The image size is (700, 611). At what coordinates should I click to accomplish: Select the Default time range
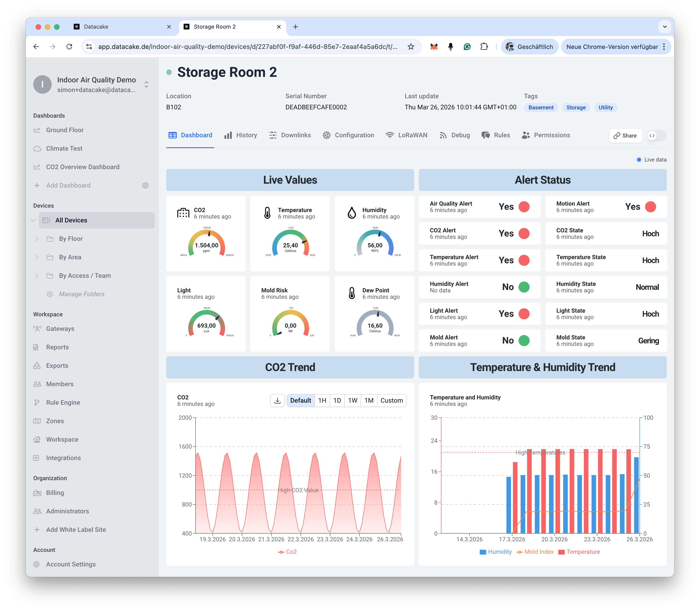(301, 400)
